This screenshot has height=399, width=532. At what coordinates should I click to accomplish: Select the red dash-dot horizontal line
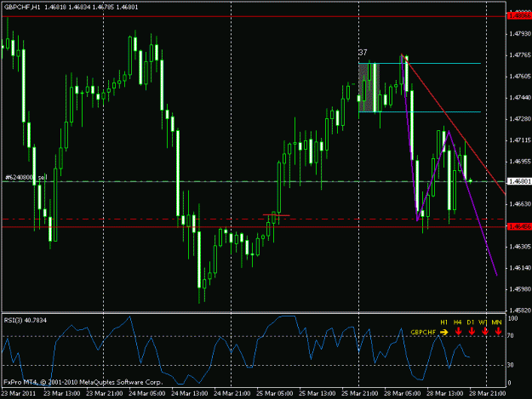click(x=254, y=219)
